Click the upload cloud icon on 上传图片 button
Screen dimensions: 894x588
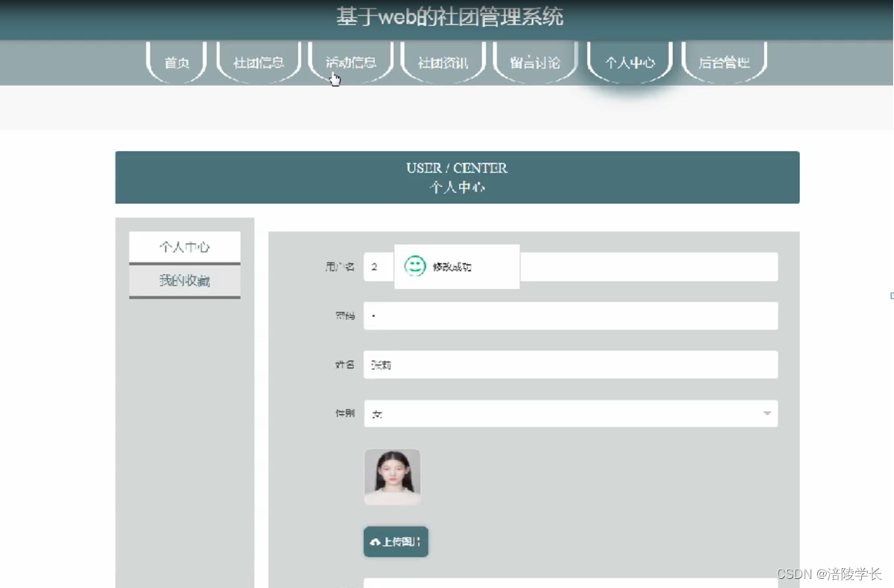click(377, 541)
